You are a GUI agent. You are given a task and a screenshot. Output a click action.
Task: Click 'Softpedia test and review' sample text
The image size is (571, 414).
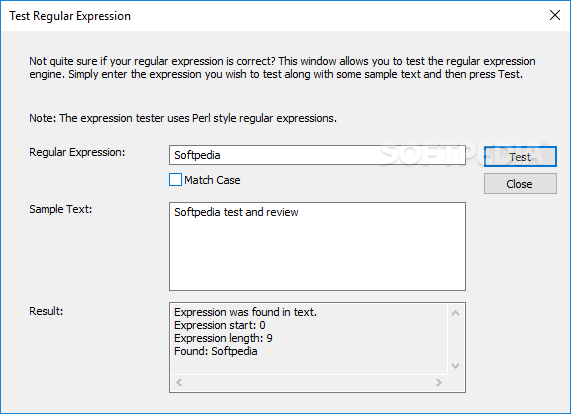pyautogui.click(x=236, y=212)
